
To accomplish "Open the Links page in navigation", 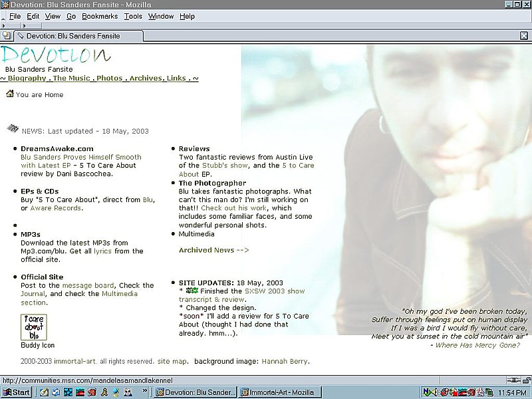I will click(x=176, y=78).
